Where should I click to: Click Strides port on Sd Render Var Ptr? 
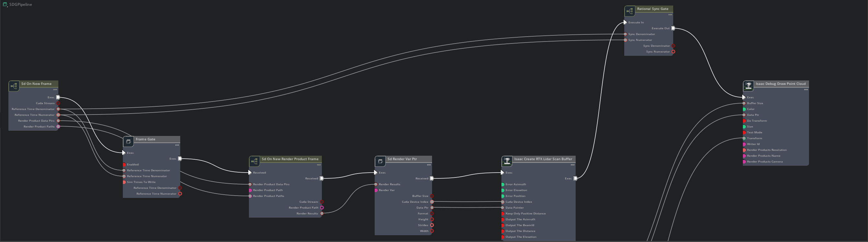(432, 225)
